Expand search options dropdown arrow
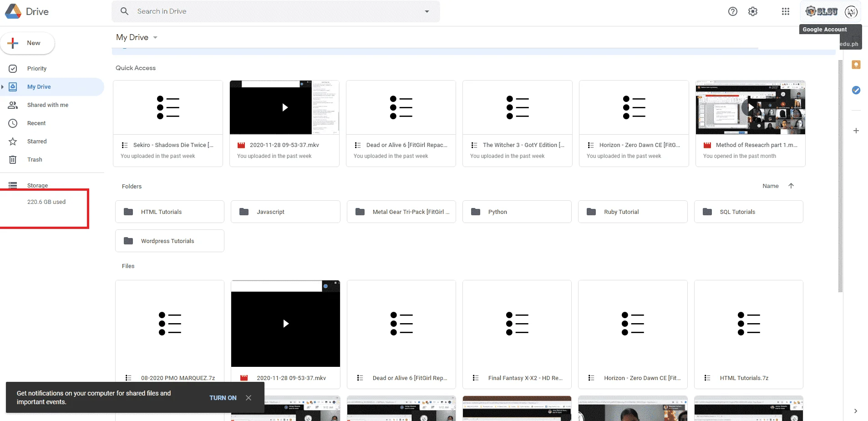 coord(427,11)
